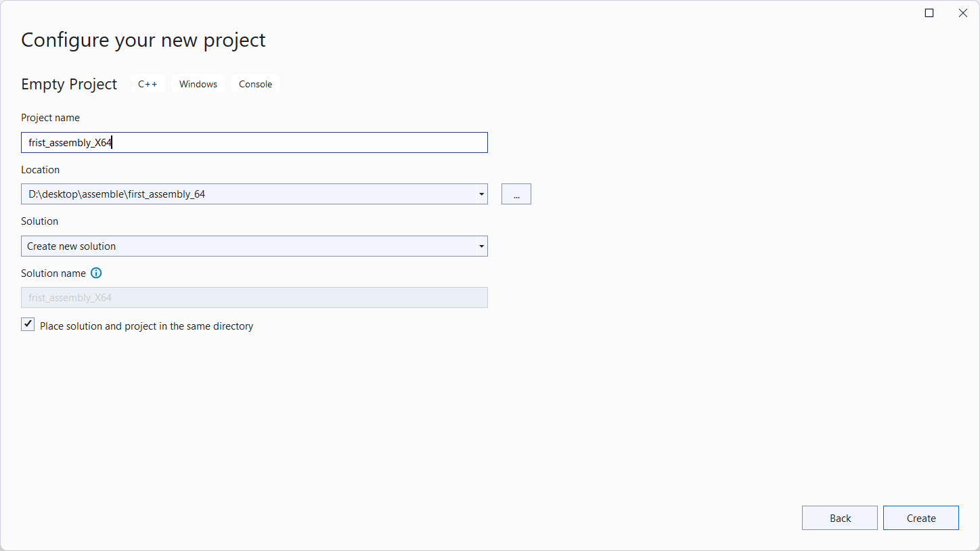This screenshot has width=980, height=551.
Task: Click the Console project type tag
Action: coord(255,84)
